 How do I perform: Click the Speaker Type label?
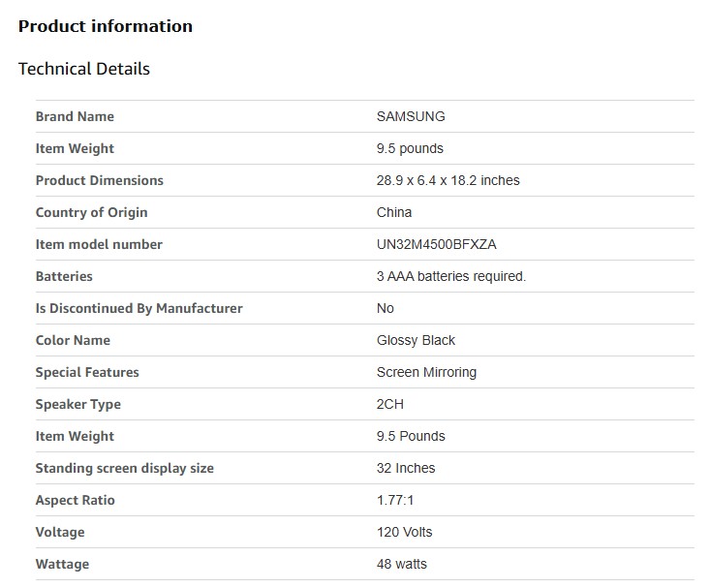pos(77,404)
